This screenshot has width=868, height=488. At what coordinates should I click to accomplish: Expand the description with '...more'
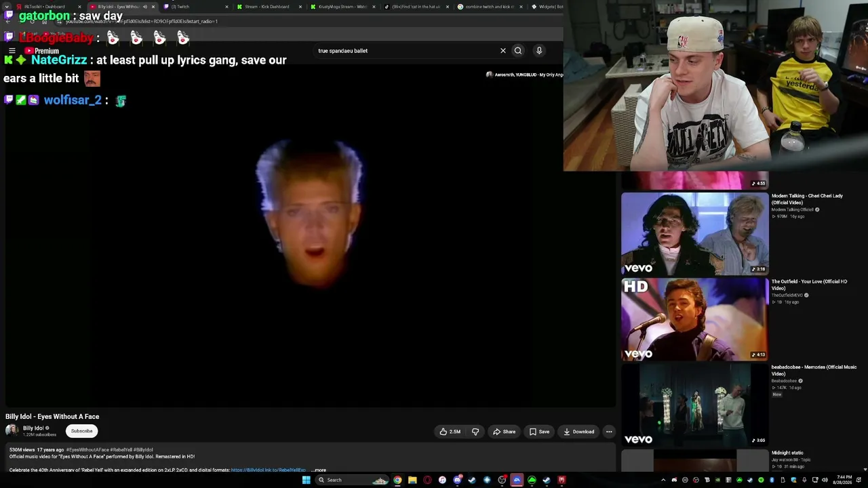(318, 470)
